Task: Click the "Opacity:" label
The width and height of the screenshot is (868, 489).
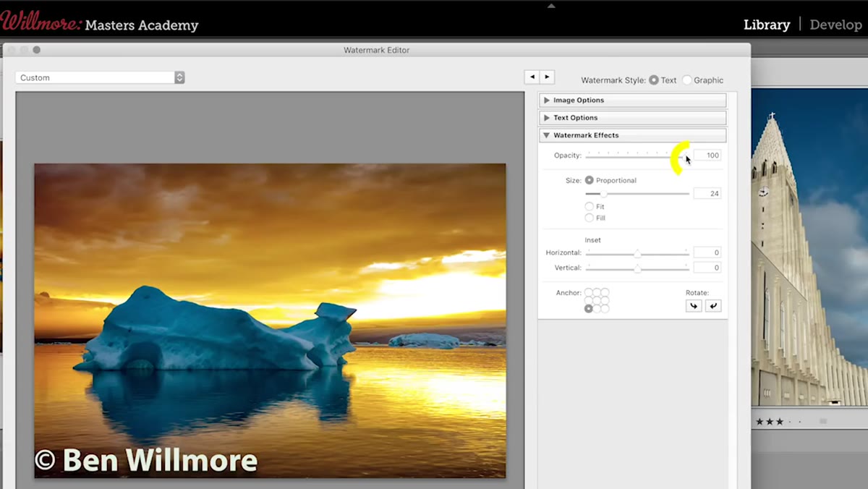Action: (568, 156)
